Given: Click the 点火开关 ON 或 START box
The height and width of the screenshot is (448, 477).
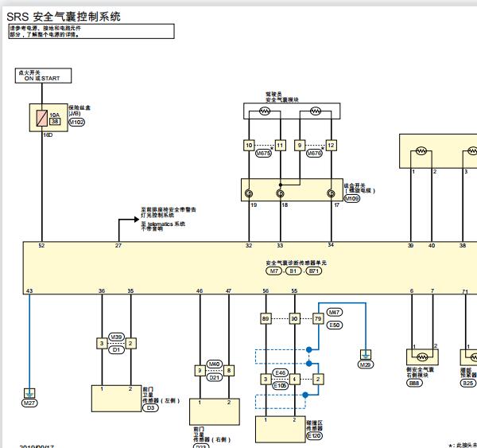Looking at the screenshot, I should click(x=43, y=76).
